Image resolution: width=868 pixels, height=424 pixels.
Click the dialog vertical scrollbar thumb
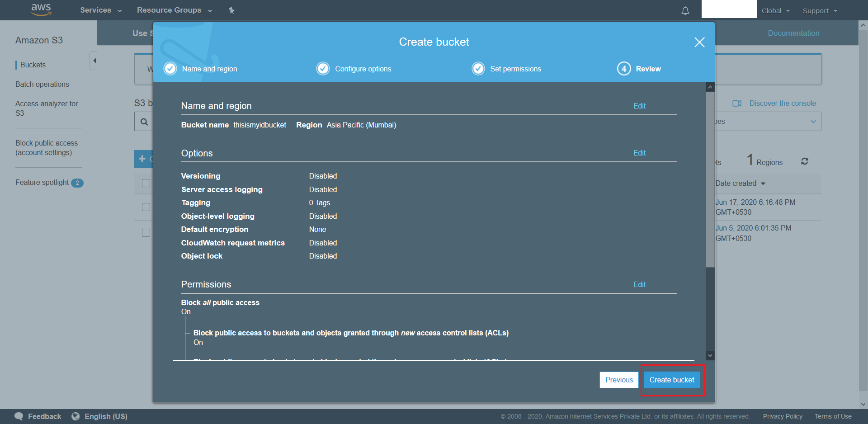click(x=710, y=179)
